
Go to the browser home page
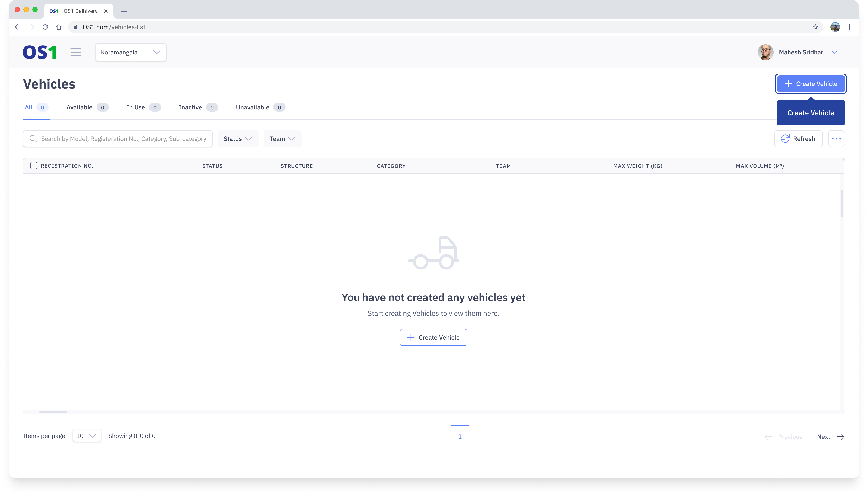coord(59,27)
